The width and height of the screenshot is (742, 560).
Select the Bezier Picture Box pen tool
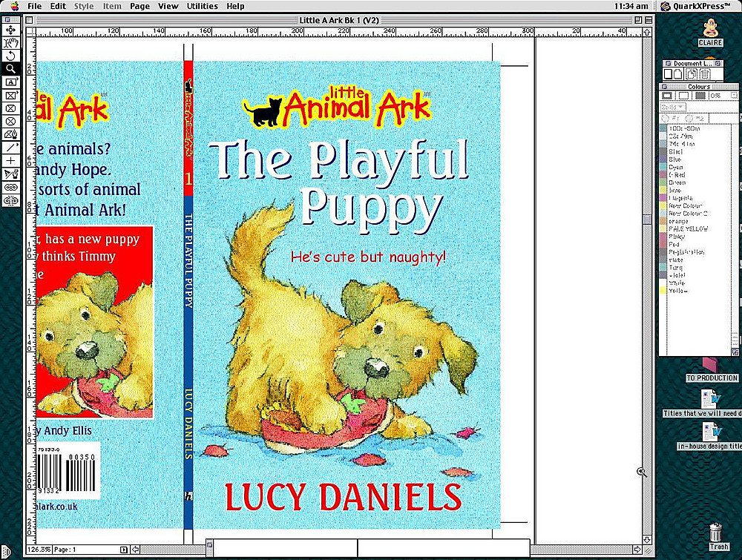(10, 135)
